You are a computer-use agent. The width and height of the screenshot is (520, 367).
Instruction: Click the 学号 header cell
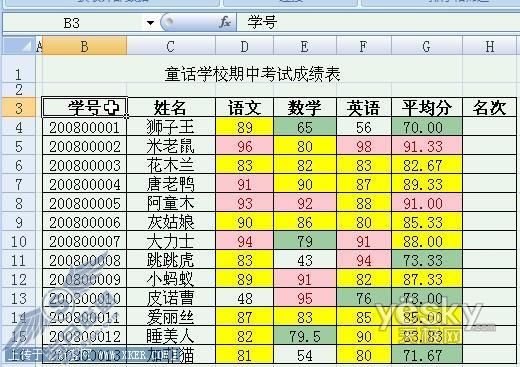tap(85, 107)
